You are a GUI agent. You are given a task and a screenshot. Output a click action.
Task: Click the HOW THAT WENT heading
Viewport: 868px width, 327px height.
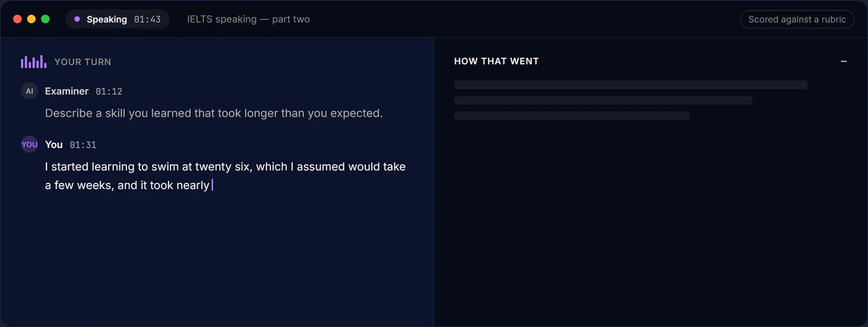click(x=497, y=61)
